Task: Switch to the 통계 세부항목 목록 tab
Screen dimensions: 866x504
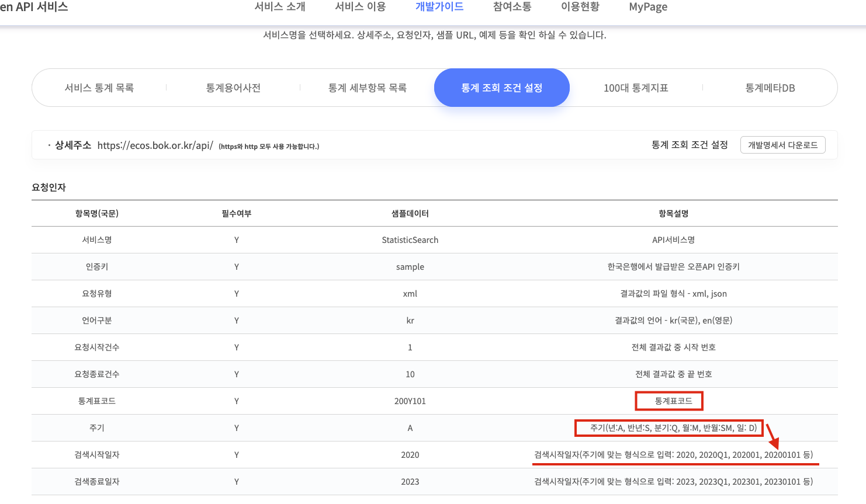Action: (368, 88)
